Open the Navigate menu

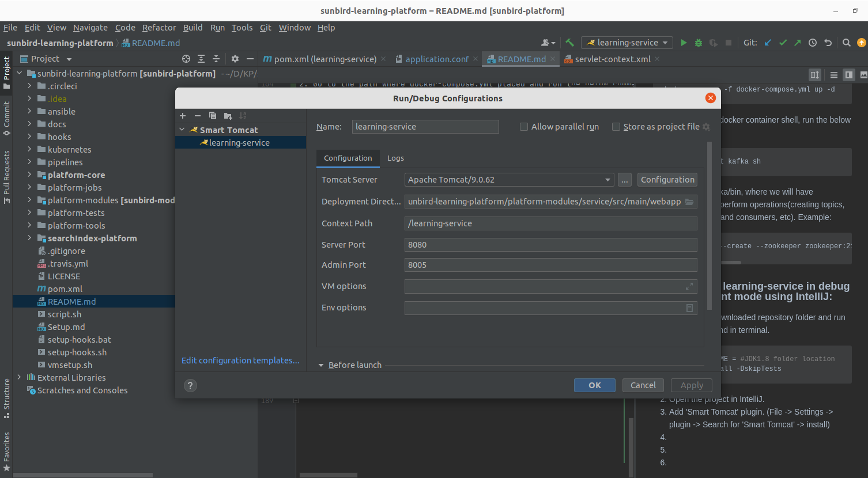90,28
